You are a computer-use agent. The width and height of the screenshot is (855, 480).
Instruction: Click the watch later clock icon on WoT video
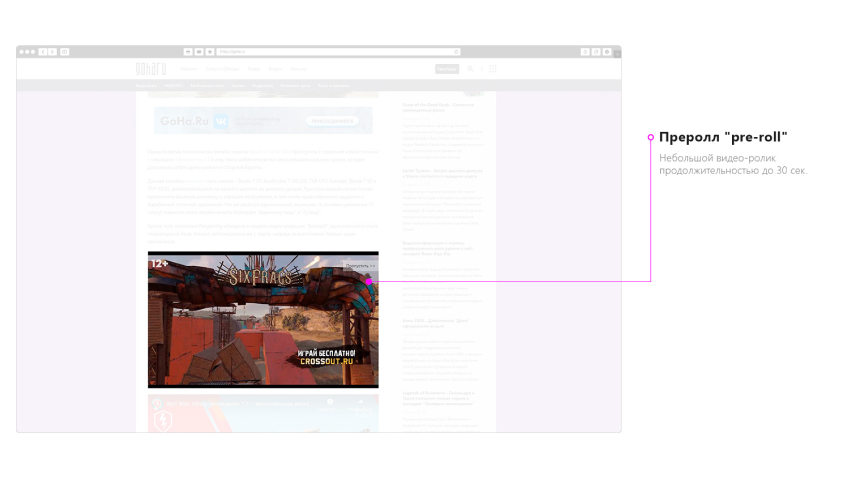(330, 403)
